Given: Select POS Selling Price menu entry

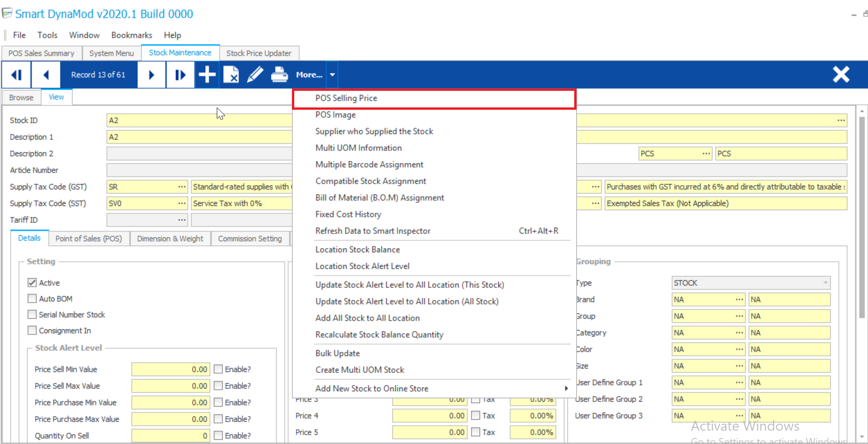Looking at the screenshot, I should 434,98.
